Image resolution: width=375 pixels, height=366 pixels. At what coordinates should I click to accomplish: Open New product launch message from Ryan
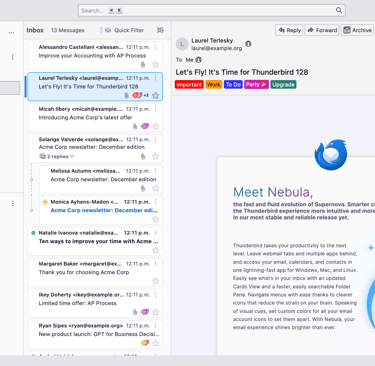95,334
